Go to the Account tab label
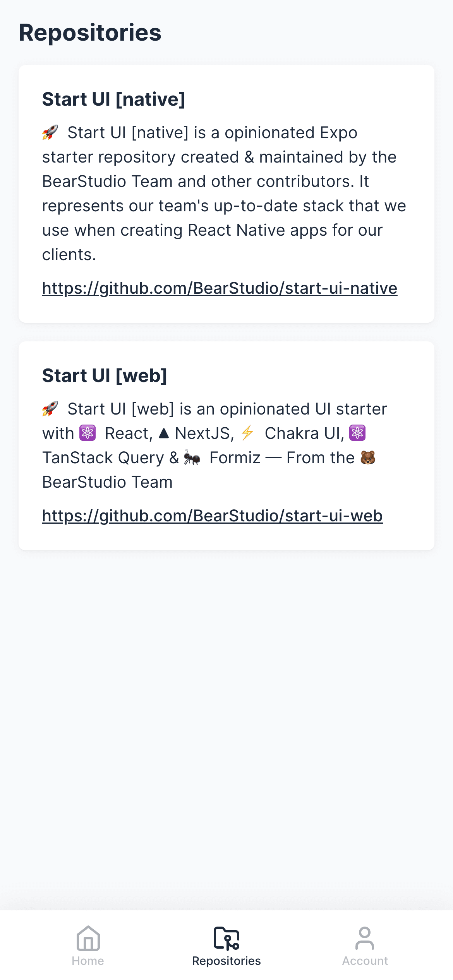Viewport: 453px width, 980px height. tap(365, 961)
